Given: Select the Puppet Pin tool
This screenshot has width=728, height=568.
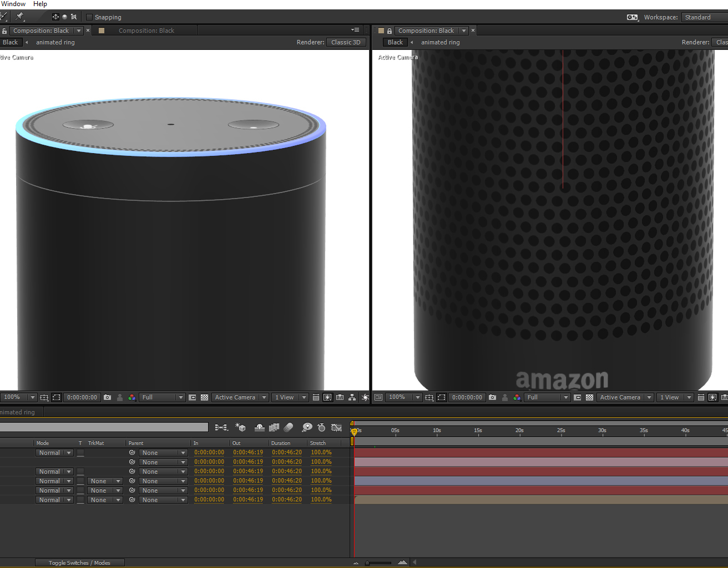Looking at the screenshot, I should (20, 17).
